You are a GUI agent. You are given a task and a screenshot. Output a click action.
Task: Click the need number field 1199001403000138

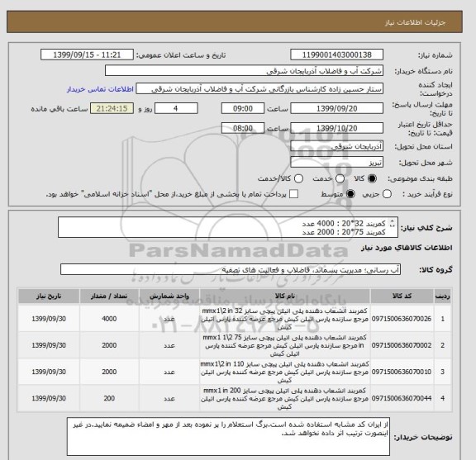(336, 55)
